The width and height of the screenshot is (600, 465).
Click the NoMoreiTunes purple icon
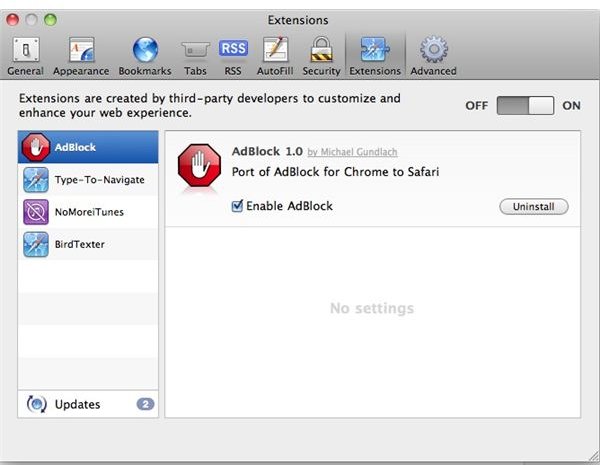[36, 212]
